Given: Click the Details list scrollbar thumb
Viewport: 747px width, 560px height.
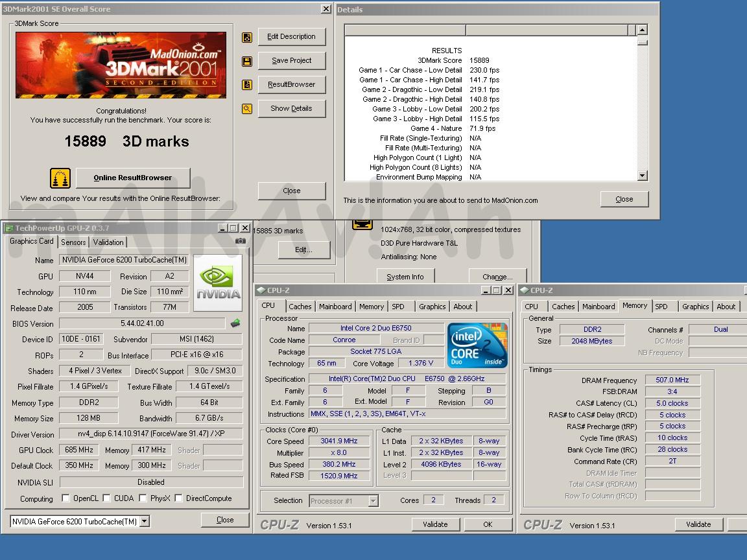Looking at the screenshot, I should point(642,42).
